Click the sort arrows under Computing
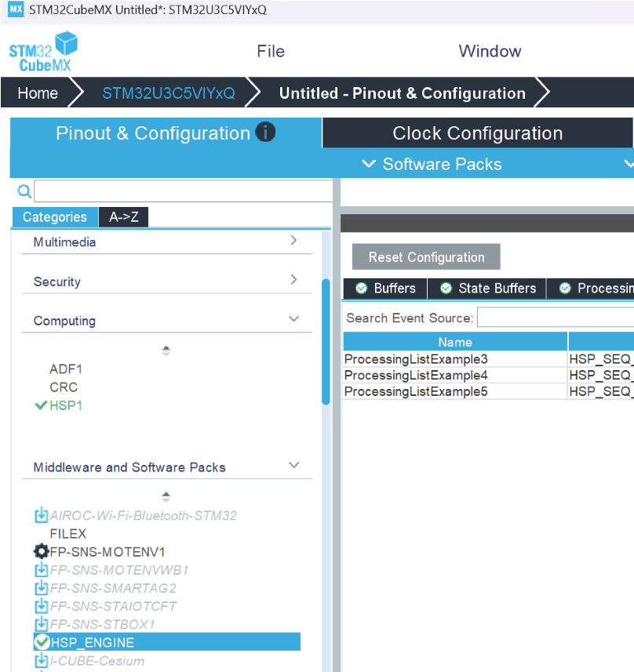 [166, 351]
